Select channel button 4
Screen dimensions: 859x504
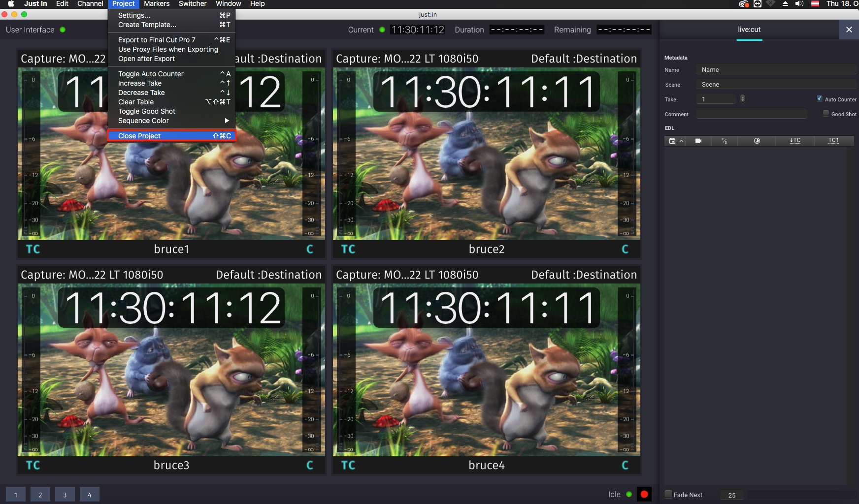[x=90, y=495]
